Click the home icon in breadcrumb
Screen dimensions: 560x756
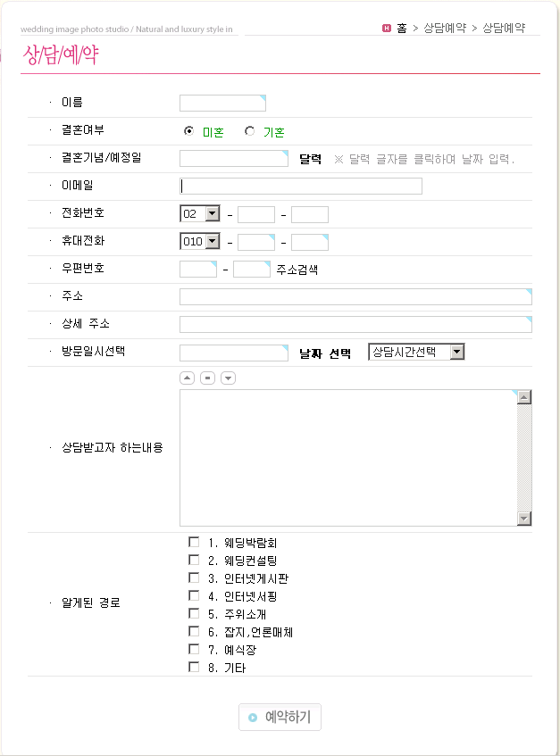pos(387,28)
